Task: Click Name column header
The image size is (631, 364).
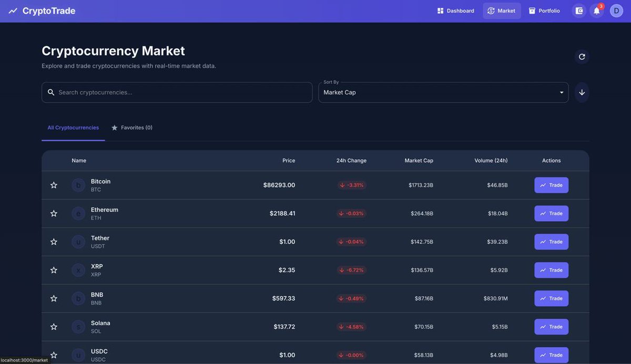Action: tap(79, 161)
